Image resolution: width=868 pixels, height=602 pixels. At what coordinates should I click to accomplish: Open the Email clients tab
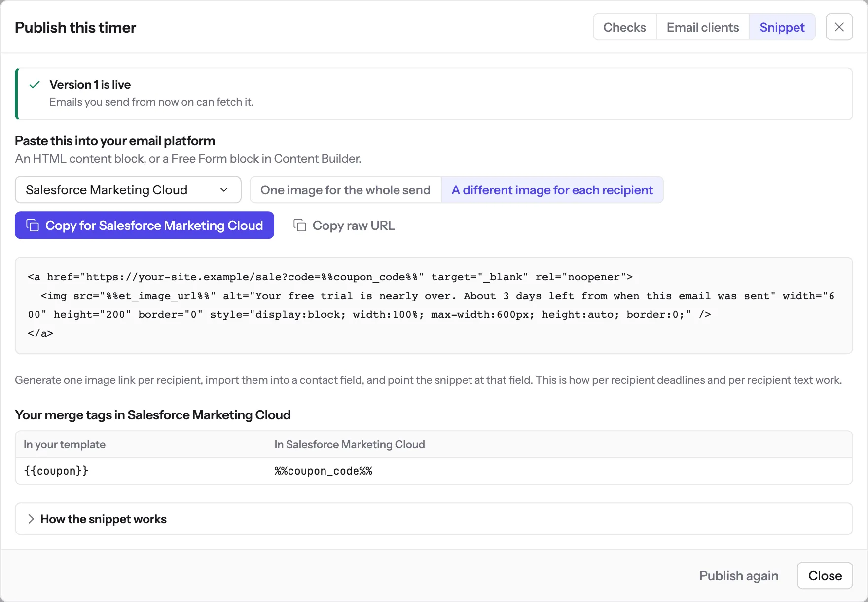coord(702,27)
